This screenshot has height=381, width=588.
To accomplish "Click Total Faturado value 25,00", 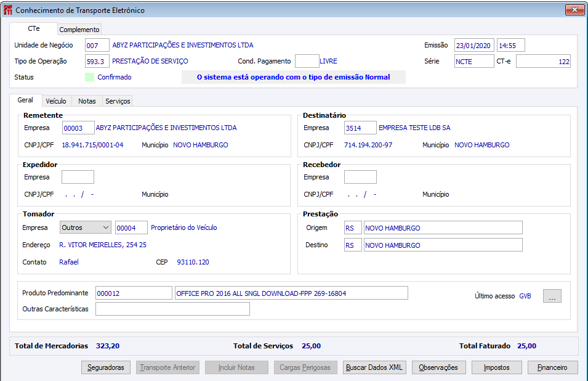I will [527, 346].
